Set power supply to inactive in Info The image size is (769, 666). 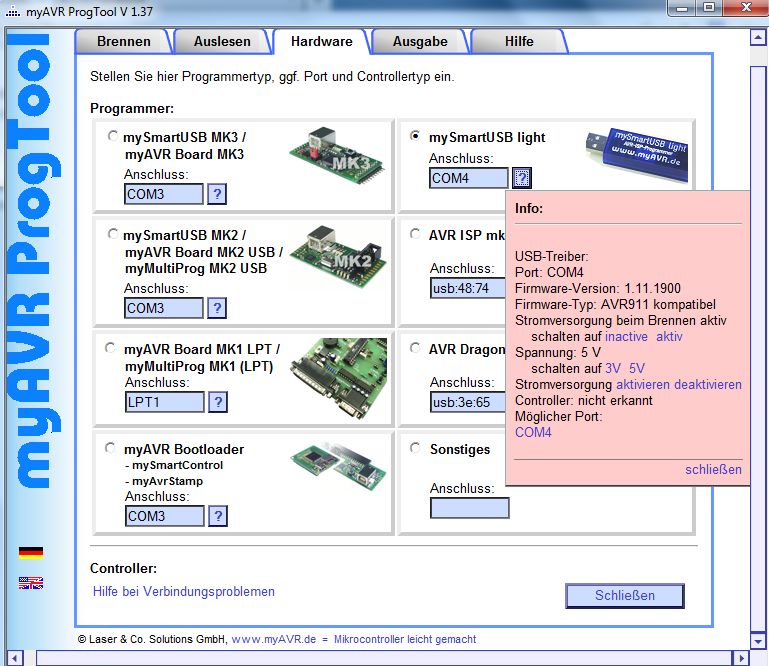coord(626,336)
